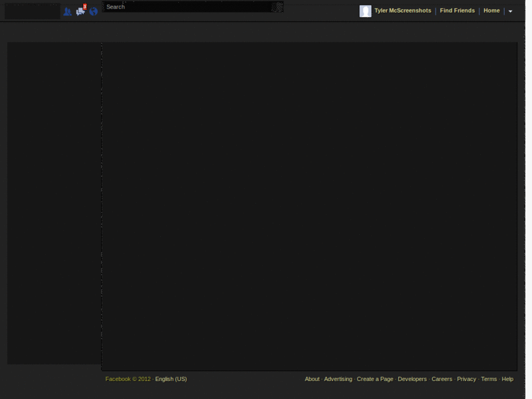View the Privacy policy
532x399 pixels.
coord(465,378)
